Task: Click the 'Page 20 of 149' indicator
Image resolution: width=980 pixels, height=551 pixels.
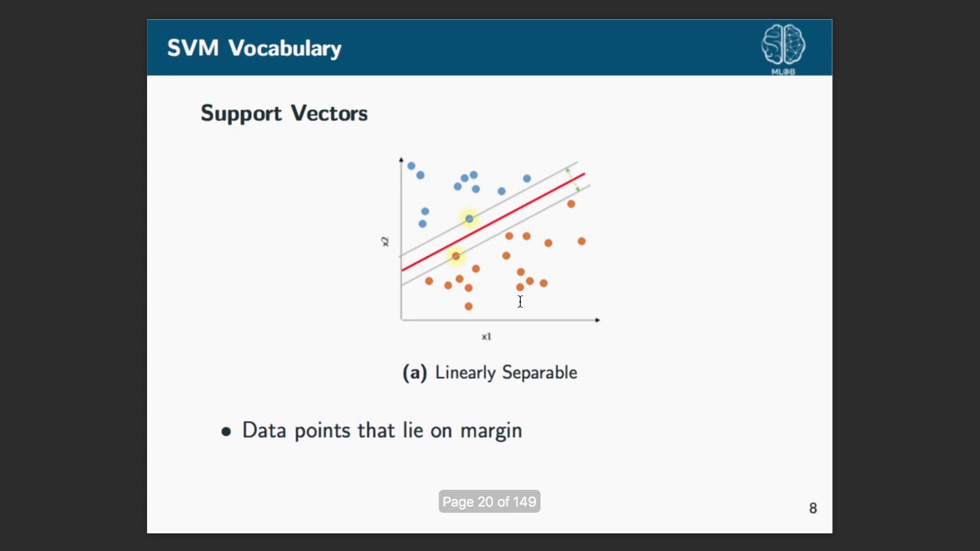Action: click(x=489, y=502)
